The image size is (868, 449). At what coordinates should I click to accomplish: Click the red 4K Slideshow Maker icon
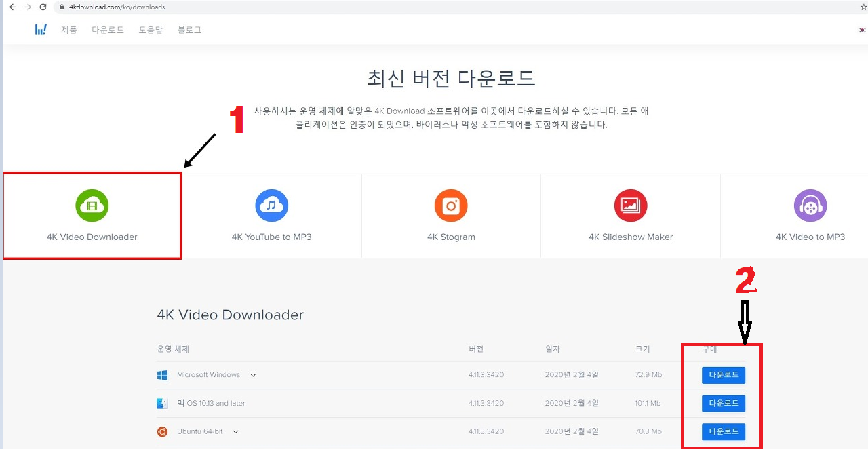[x=631, y=205]
